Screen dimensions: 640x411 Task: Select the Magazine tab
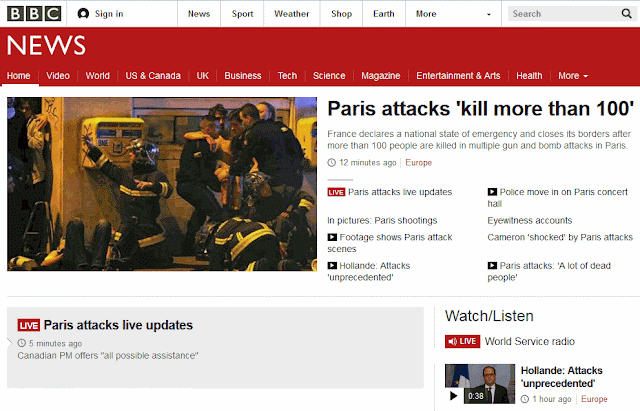click(x=381, y=76)
